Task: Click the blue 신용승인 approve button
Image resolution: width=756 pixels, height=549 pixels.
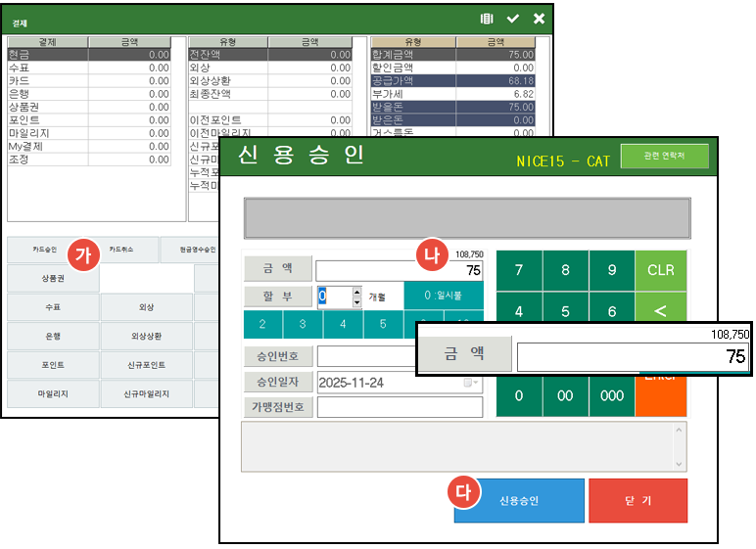Action: point(519,500)
